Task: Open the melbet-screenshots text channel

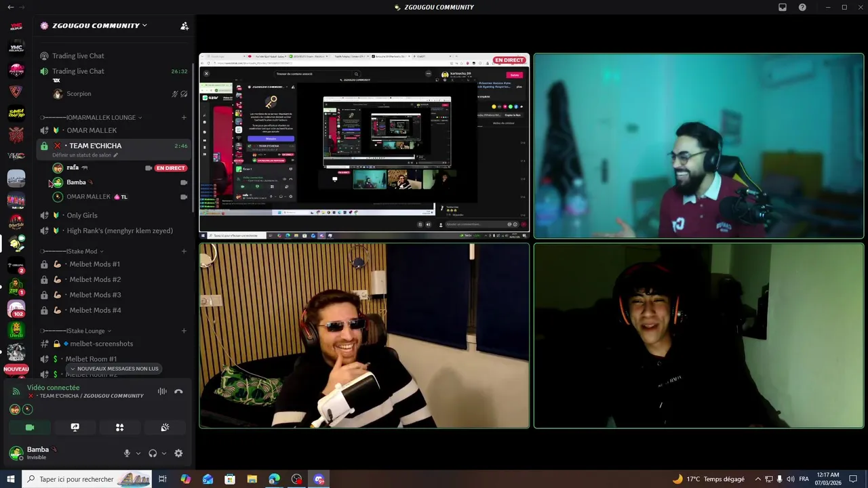Action: [113, 344]
